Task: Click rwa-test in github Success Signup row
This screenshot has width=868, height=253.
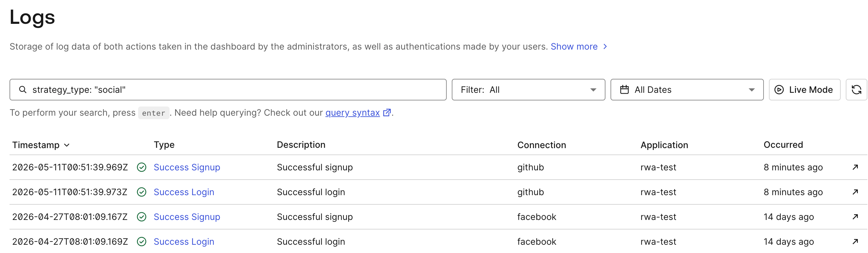Action: tap(658, 167)
